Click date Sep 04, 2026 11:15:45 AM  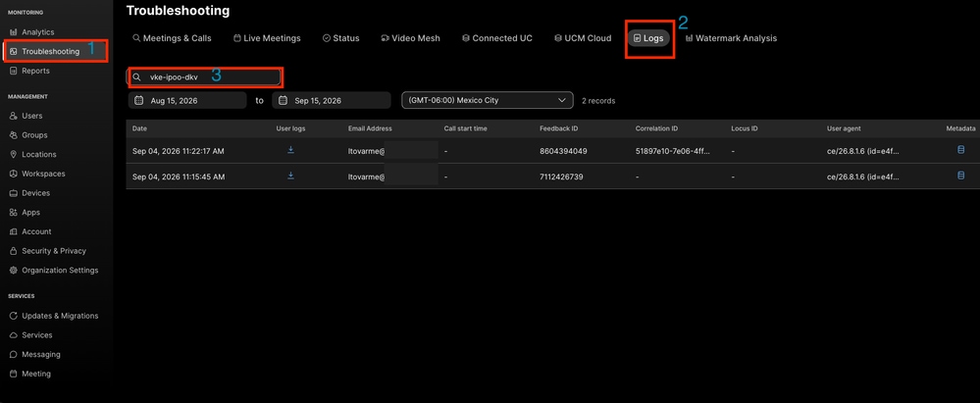[x=179, y=176]
